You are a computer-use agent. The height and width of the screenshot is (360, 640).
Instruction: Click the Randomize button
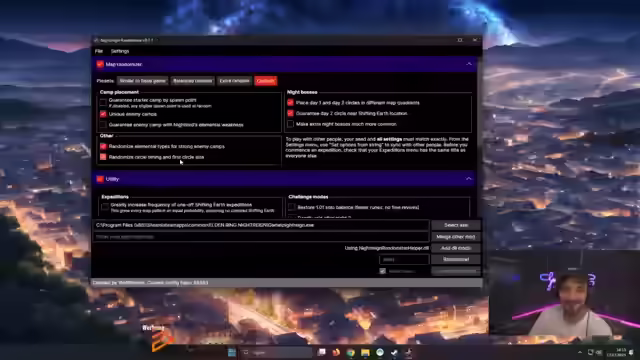[456, 260]
